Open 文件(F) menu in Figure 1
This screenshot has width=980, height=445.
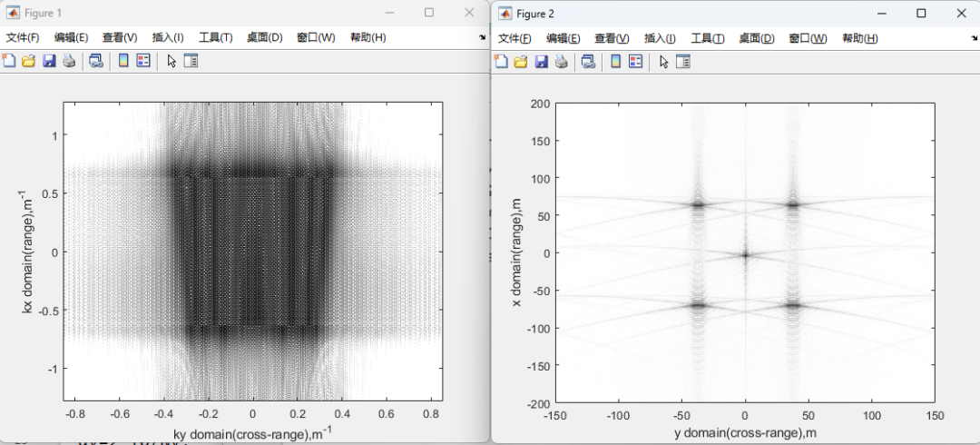(23, 37)
